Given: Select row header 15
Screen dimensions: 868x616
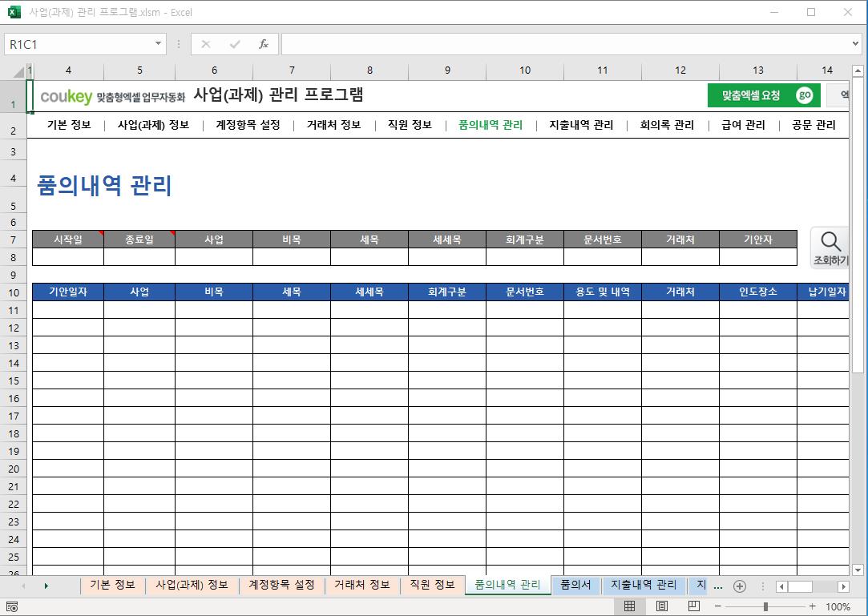Looking at the screenshot, I should pyautogui.click(x=14, y=380).
